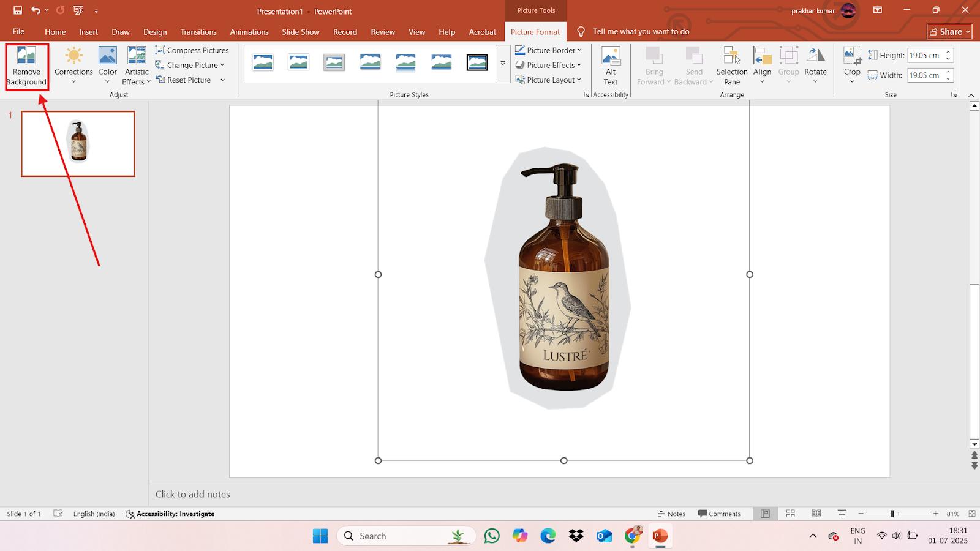Toggle the Comments pane

tap(720, 514)
